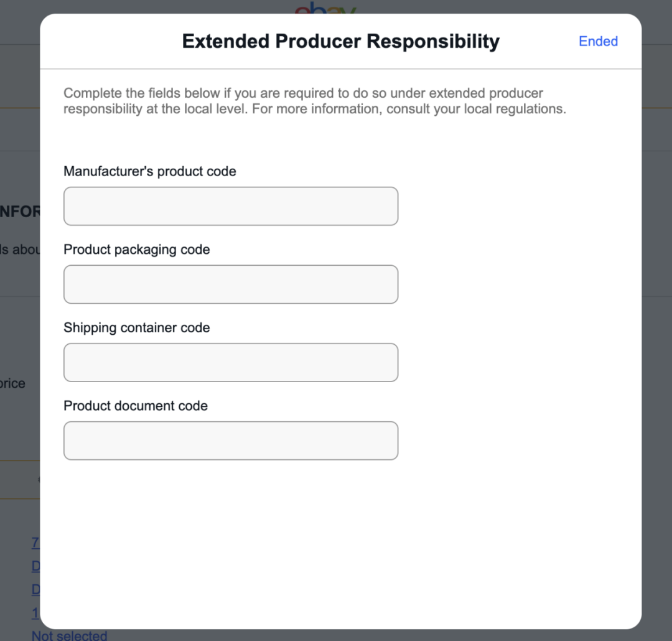Focus the Manufacturer's product code field

tap(231, 206)
